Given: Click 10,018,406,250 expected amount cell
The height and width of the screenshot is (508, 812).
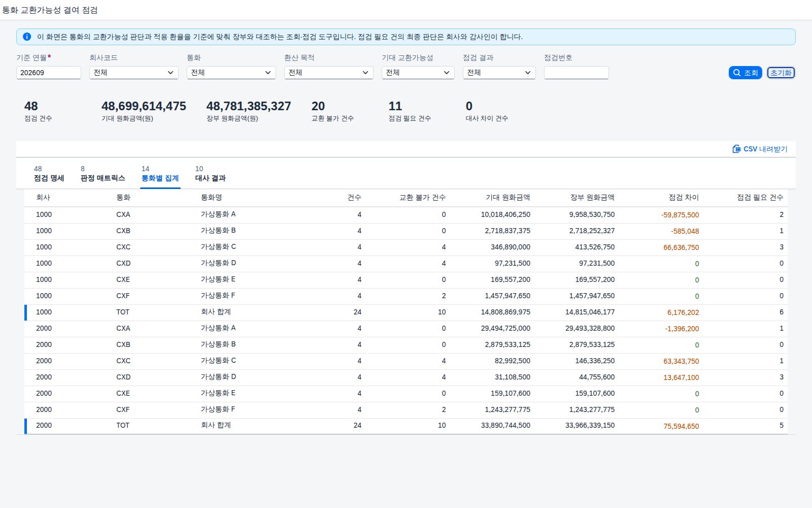Looking at the screenshot, I should [505, 214].
